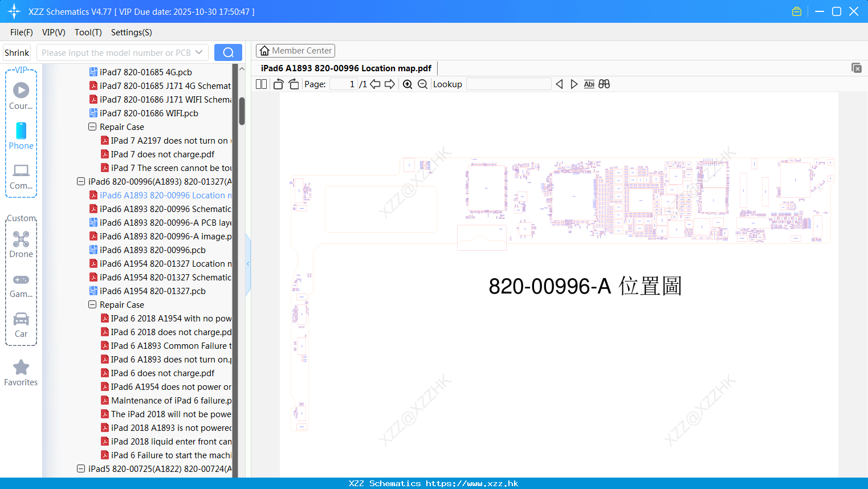Collapse the Repair Case folder under iPad6

click(x=92, y=304)
